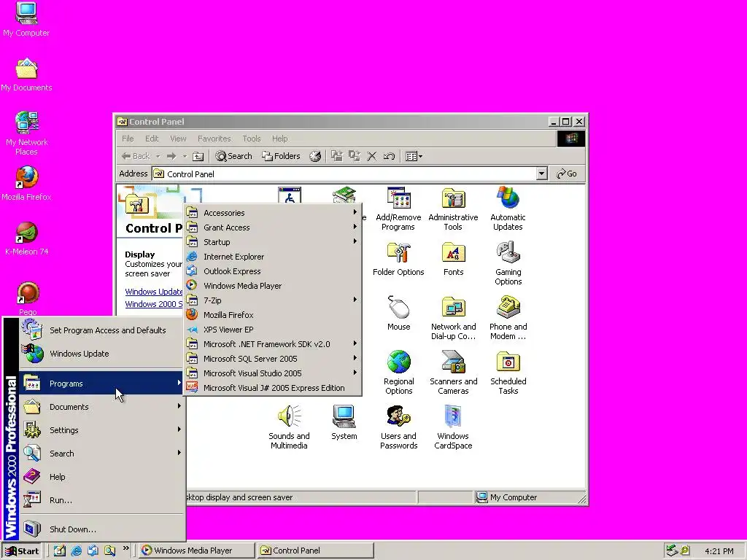Open Scheduled Tasks icon
Image resolution: width=747 pixels, height=560 pixels.
[508, 373]
